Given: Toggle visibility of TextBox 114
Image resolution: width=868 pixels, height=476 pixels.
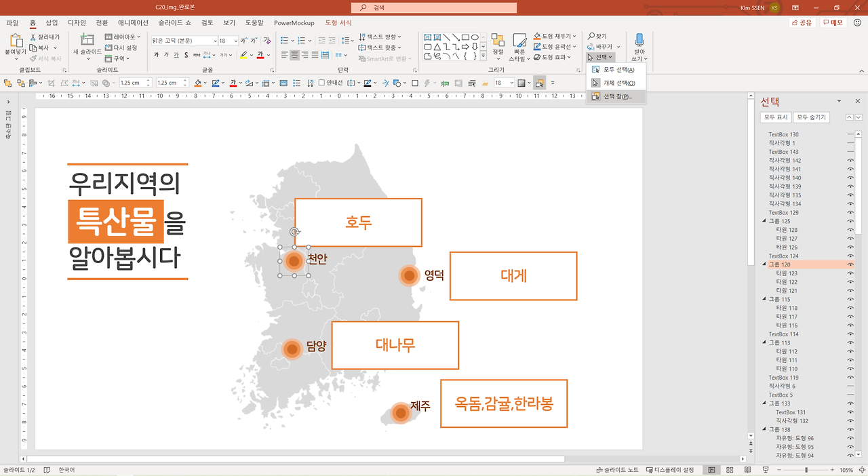Looking at the screenshot, I should (x=850, y=334).
